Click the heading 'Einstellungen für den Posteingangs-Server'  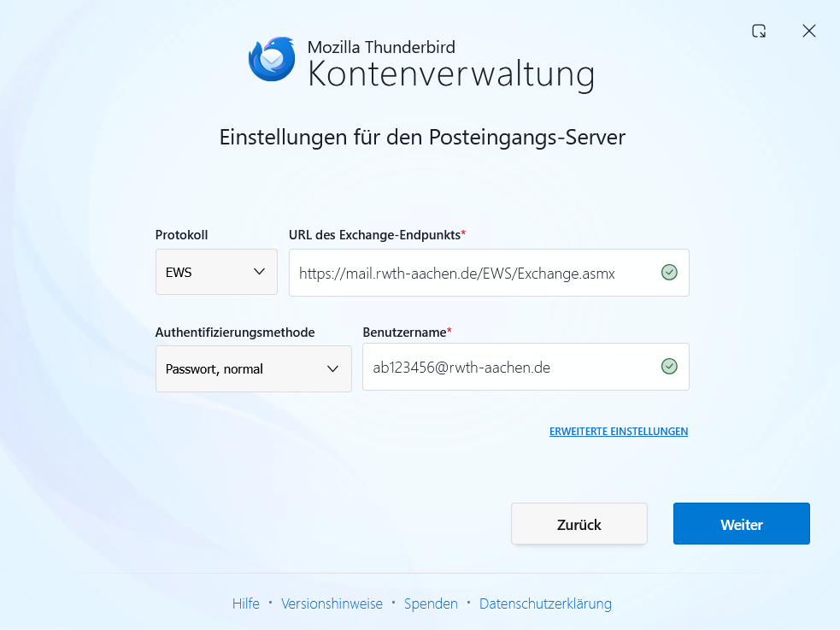[422, 138]
